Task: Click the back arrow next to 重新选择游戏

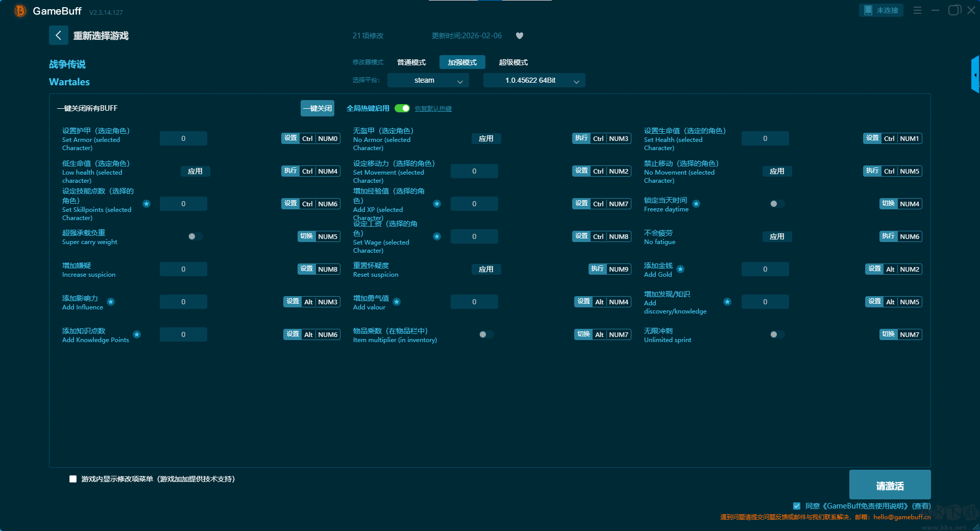Action: 58,35
